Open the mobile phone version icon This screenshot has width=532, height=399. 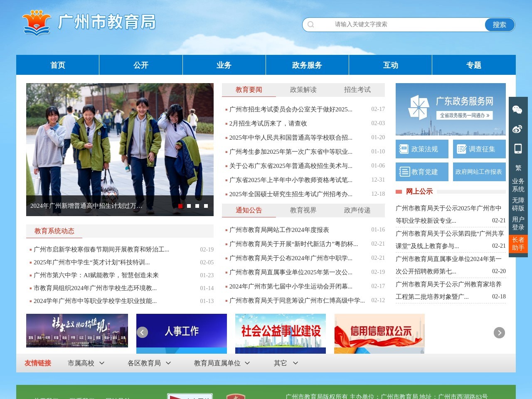click(518, 148)
